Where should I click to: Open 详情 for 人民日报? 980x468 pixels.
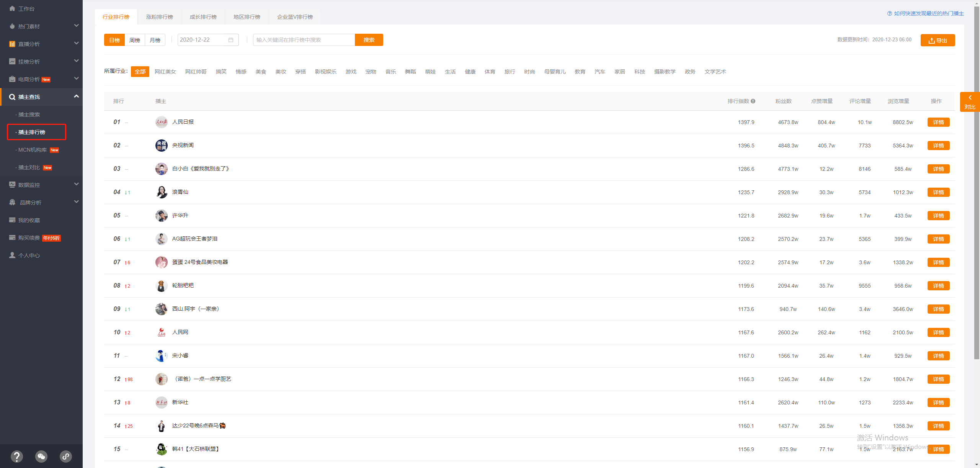[938, 122]
